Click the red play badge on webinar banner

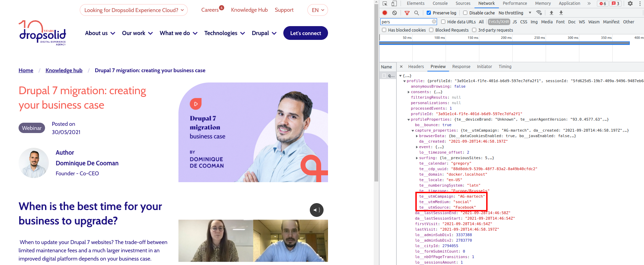(196, 104)
